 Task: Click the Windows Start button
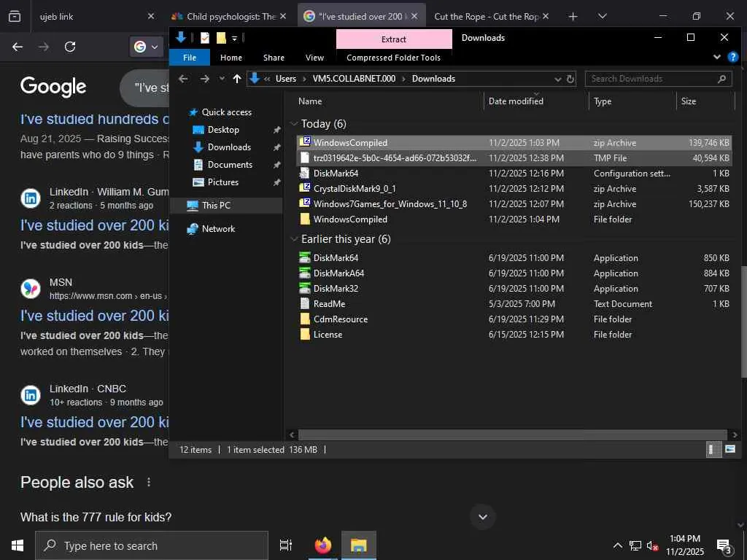click(x=18, y=545)
